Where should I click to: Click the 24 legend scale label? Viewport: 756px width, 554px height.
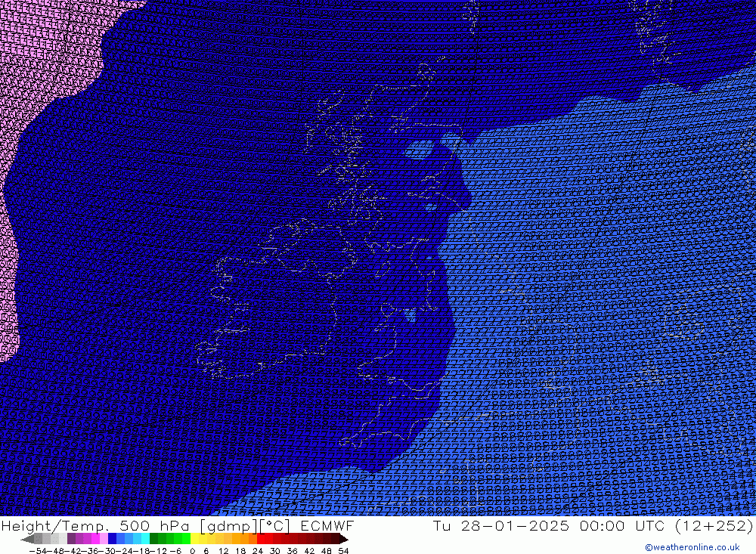click(258, 551)
